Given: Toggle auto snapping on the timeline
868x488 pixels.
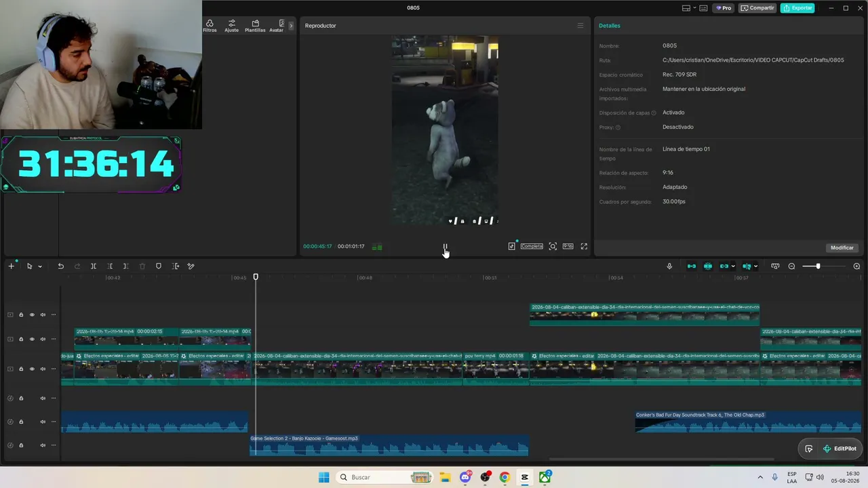Looking at the screenshot, I should pos(708,266).
